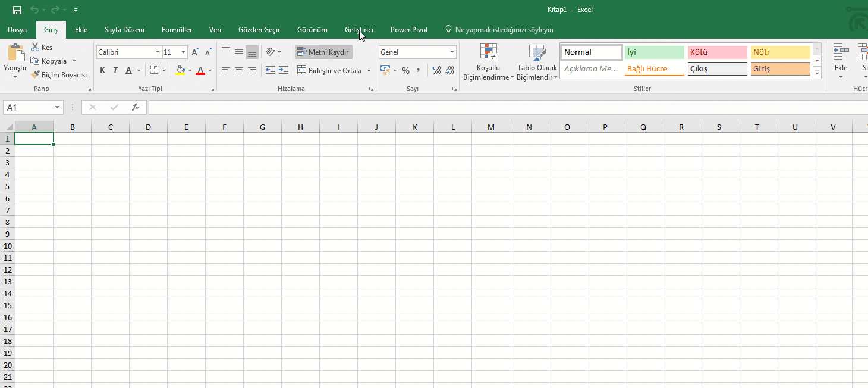868x388 pixels.
Task: Toggle underline with the A button
Action: coord(128,70)
